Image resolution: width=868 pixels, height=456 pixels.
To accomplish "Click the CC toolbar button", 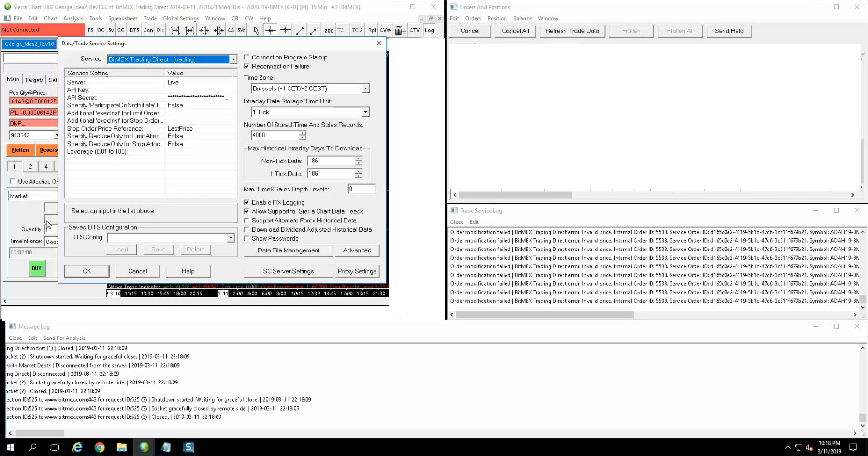I will click(121, 30).
